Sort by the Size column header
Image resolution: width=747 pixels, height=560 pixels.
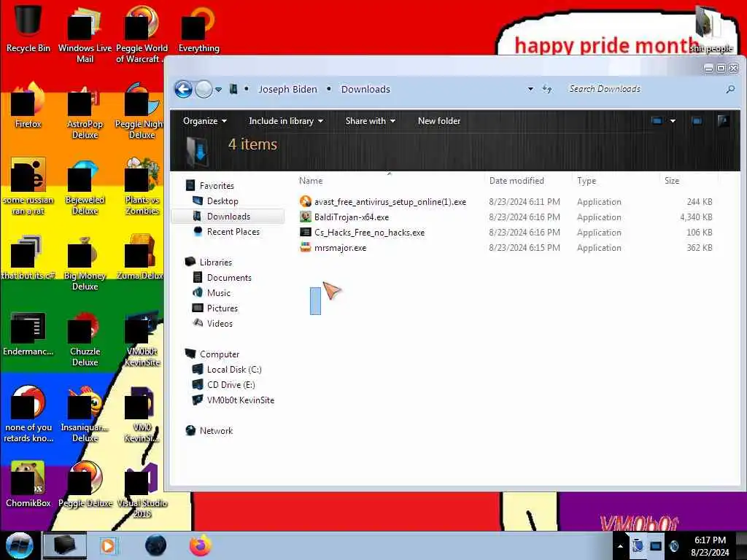click(x=672, y=181)
